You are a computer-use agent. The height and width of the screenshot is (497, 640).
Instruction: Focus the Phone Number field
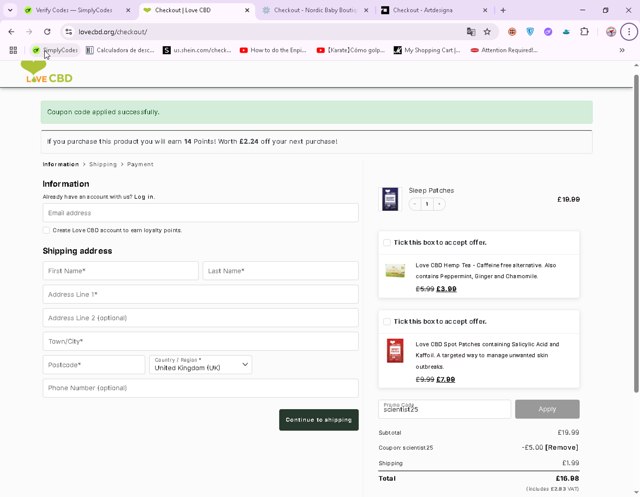tap(200, 388)
